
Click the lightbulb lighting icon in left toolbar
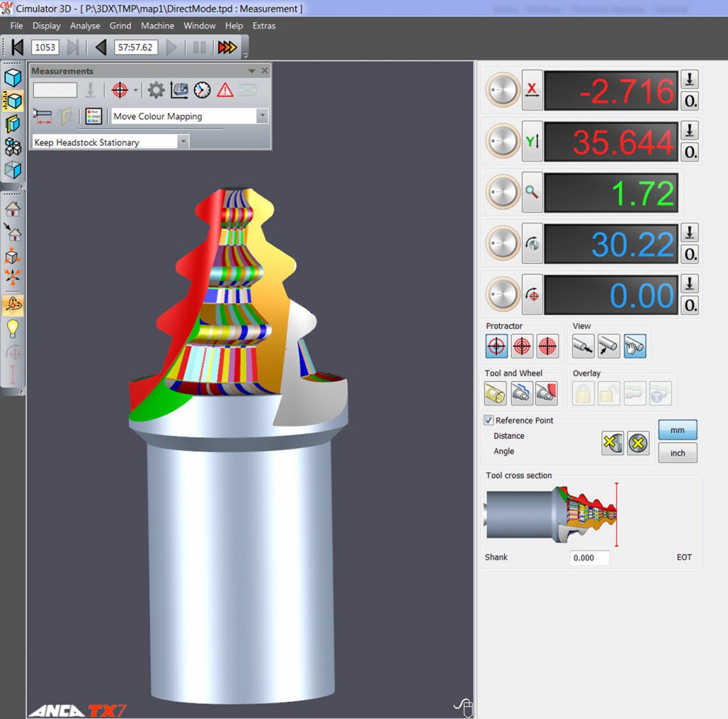[13, 329]
